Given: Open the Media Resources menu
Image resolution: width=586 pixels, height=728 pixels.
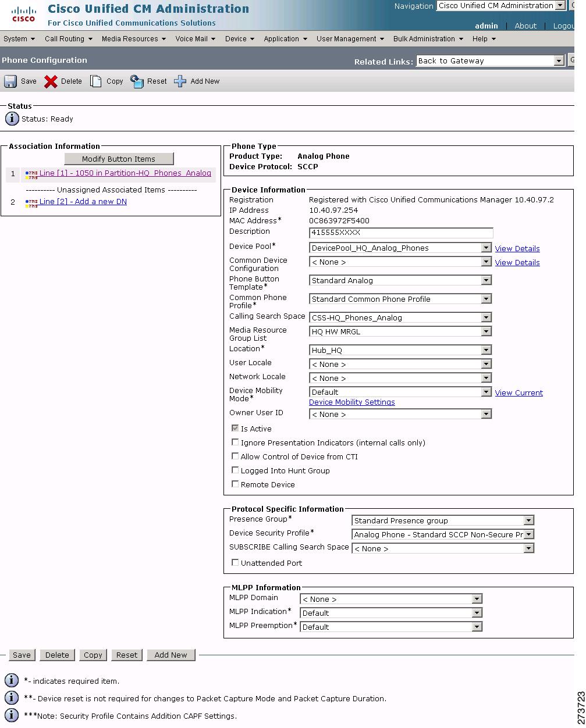Looking at the screenshot, I should click(x=134, y=39).
